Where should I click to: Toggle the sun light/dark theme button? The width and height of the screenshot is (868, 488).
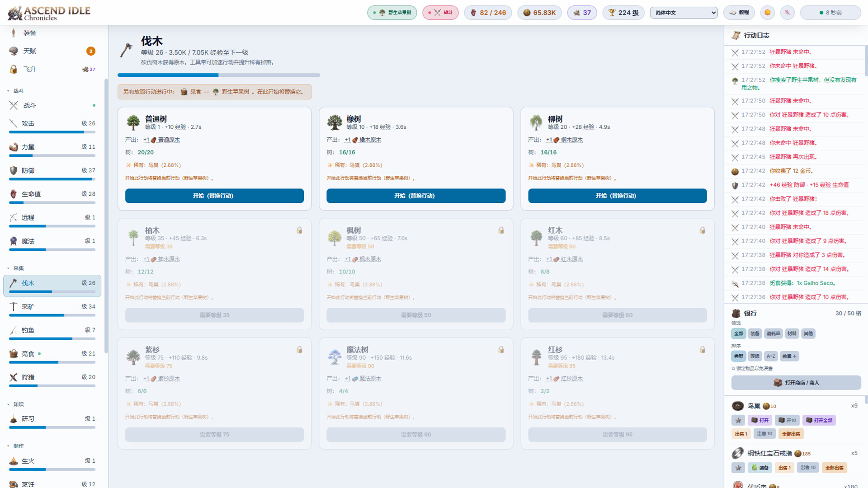[x=767, y=13]
